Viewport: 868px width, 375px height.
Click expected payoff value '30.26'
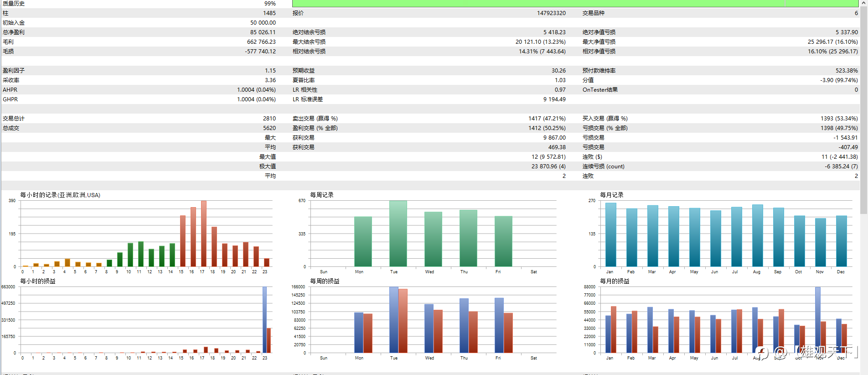(558, 70)
